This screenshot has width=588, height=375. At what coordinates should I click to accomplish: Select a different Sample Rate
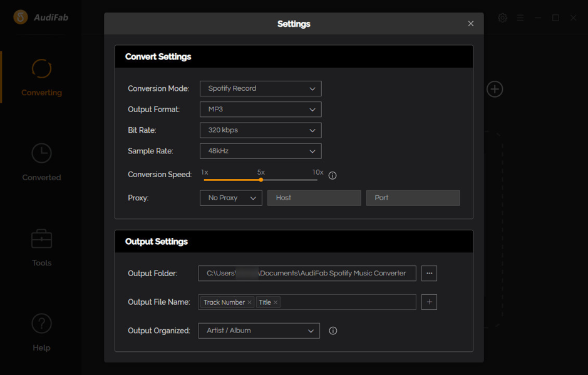[260, 151]
